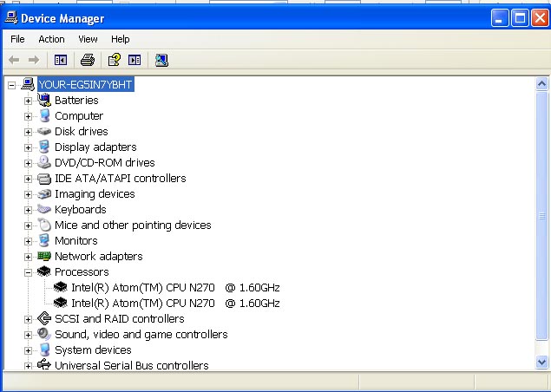Expand the IDE ATA/ATAPI controllers node
The width and height of the screenshot is (551, 392).
(x=28, y=179)
